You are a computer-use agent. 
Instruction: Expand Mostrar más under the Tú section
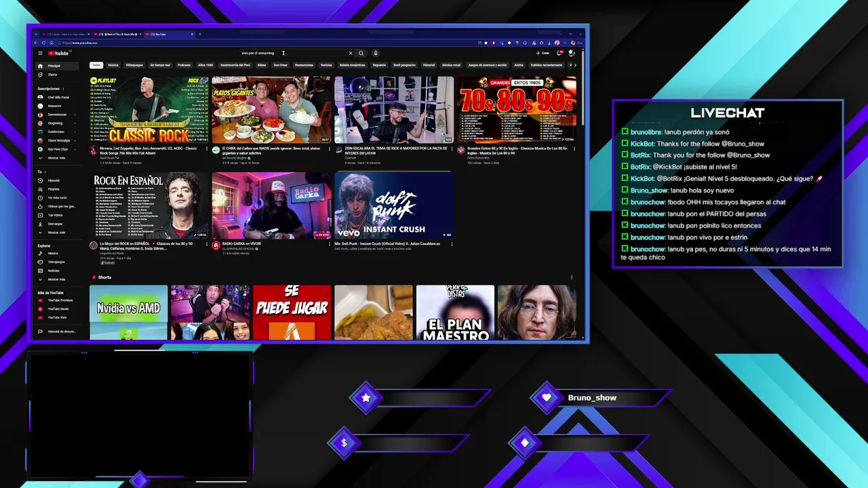point(57,232)
